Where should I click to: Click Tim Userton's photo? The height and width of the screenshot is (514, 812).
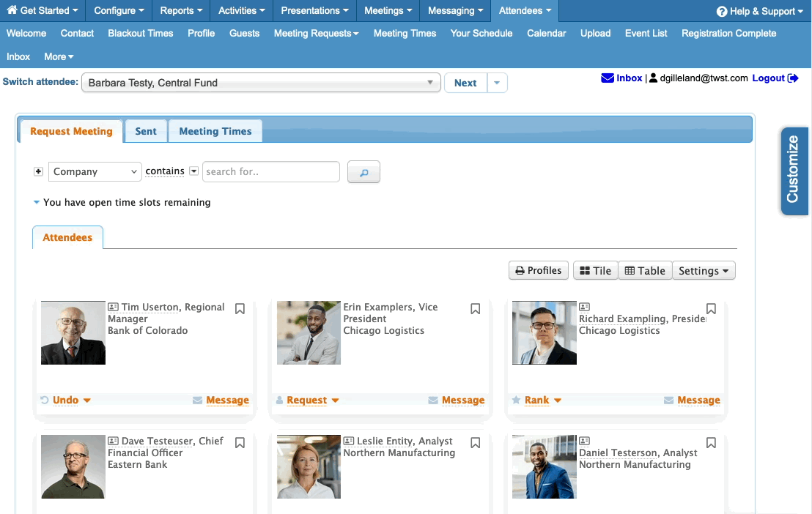(73, 333)
